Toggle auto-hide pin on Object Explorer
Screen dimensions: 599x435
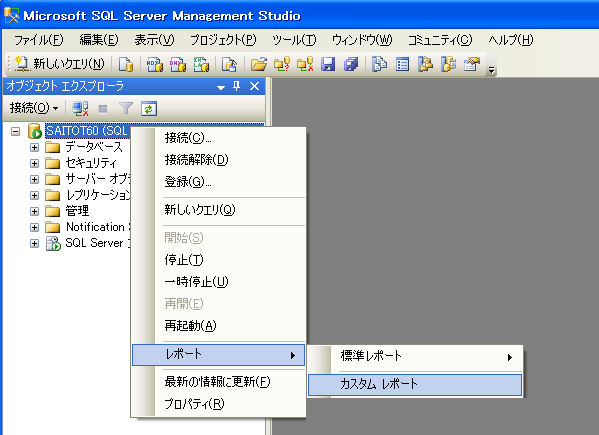pos(237,86)
